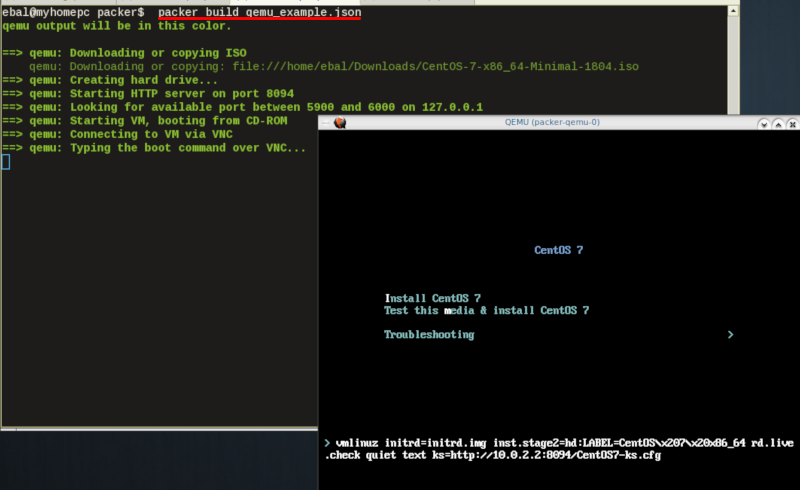Select 'Test this media & install CentOS 7'
Image resolution: width=800 pixels, height=490 pixels.
(x=487, y=310)
